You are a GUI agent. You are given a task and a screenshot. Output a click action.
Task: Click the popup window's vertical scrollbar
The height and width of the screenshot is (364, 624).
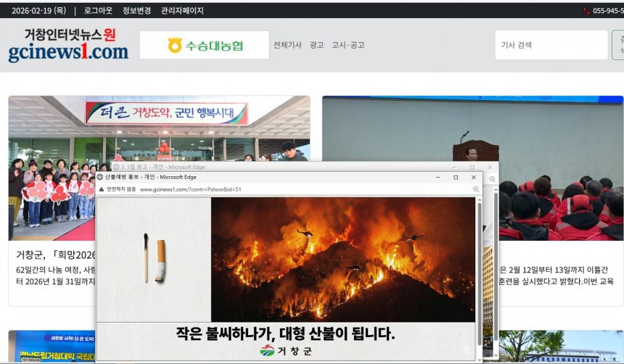point(479,276)
